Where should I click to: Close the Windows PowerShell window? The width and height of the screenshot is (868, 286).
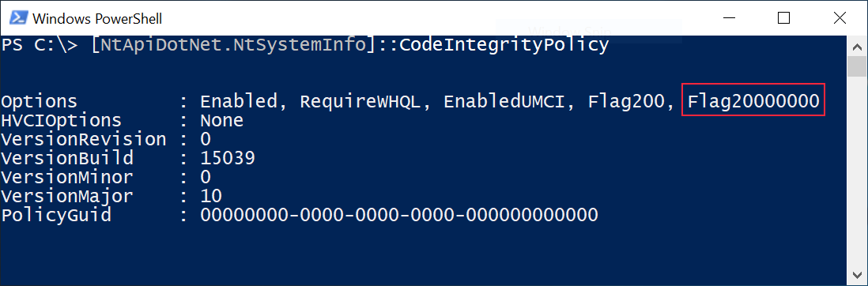point(840,18)
